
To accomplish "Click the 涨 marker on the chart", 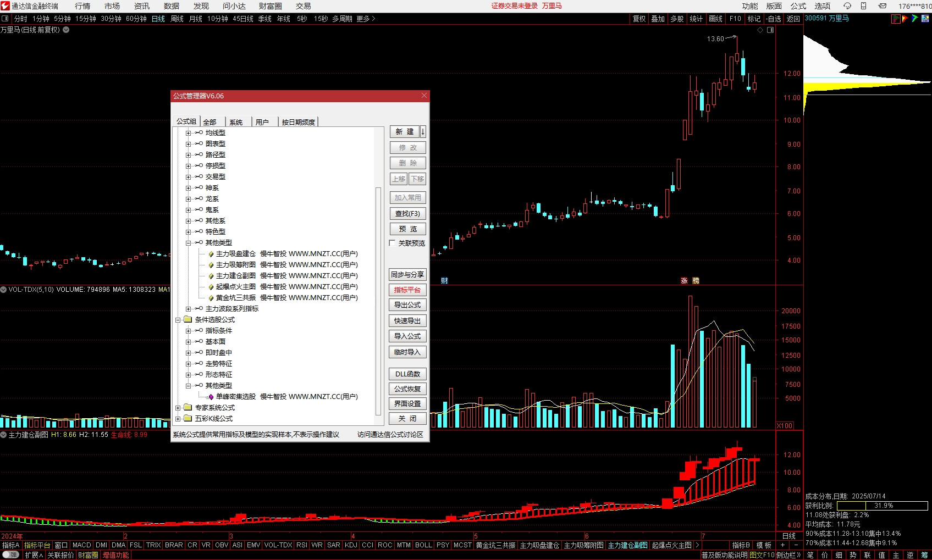I will pyautogui.click(x=684, y=281).
